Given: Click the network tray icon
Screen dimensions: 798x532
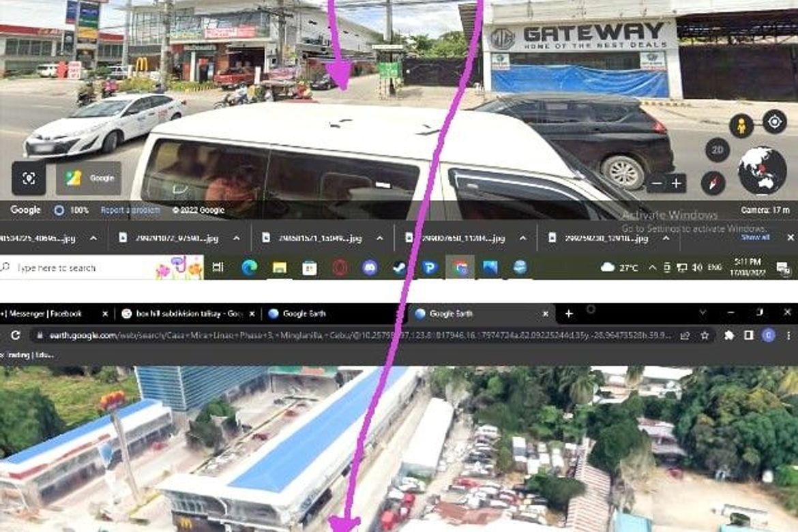Looking at the screenshot, I should click(682, 267).
